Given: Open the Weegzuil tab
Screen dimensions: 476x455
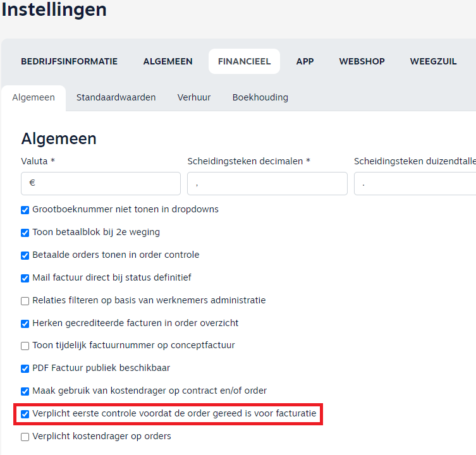Looking at the screenshot, I should 432,61.
